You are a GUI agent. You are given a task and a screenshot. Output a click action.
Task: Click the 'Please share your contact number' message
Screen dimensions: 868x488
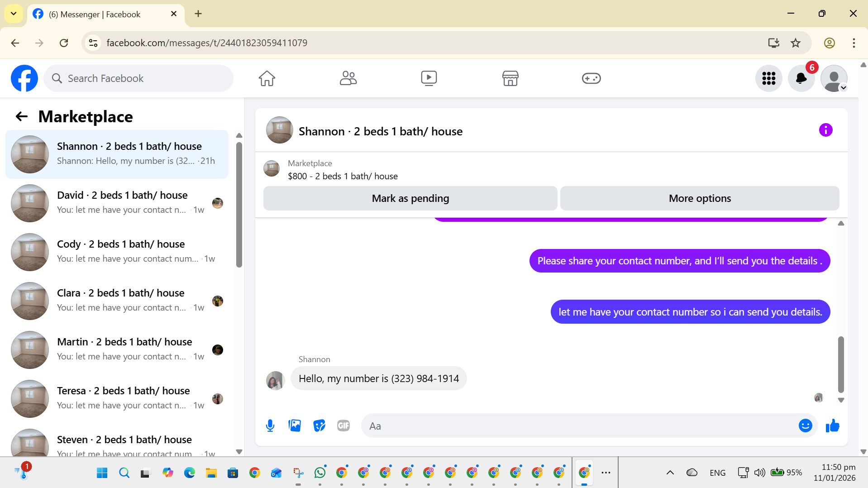tap(680, 261)
